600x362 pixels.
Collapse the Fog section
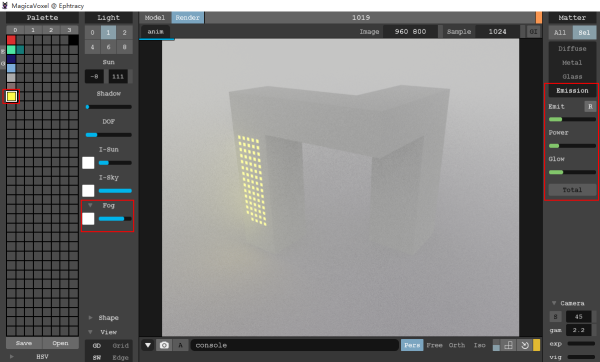(x=90, y=205)
